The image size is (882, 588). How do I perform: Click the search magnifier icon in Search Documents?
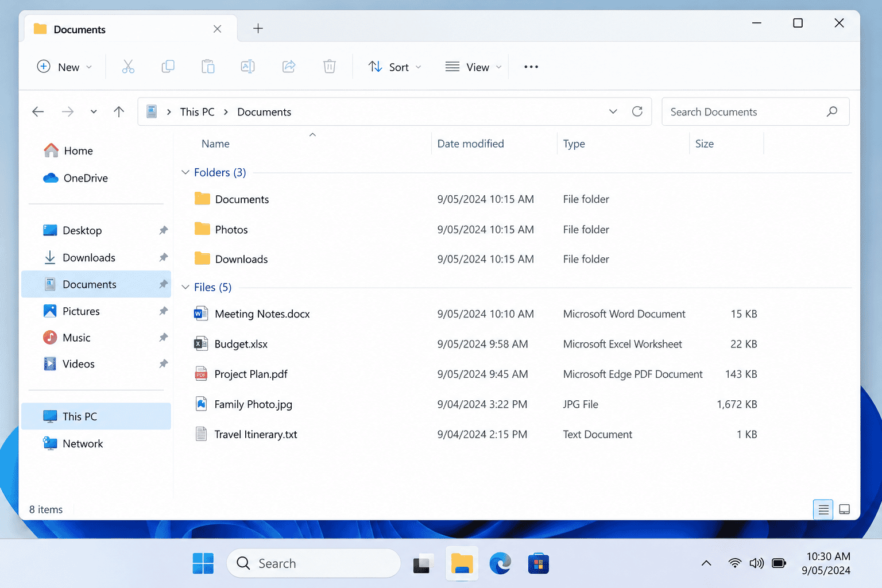(x=832, y=111)
